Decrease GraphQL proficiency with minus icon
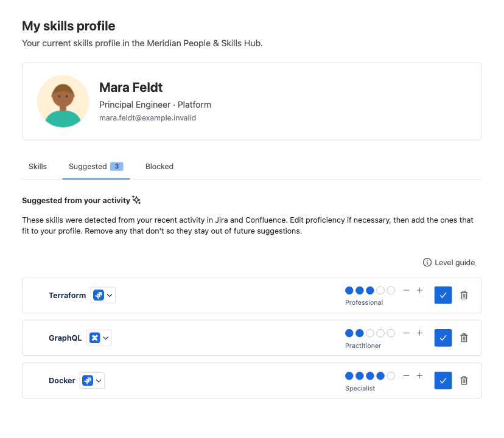Screen dimensions: 504x438 tap(406, 333)
